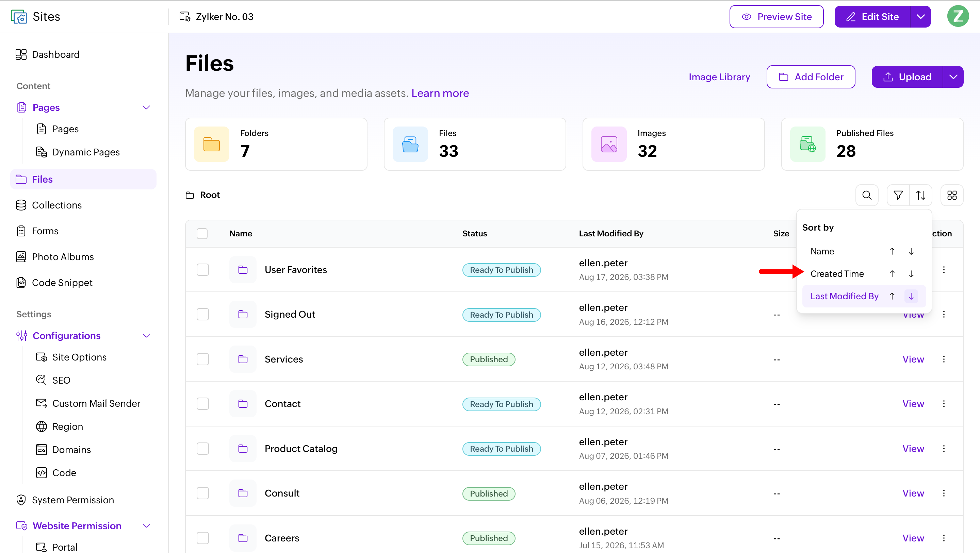
Task: Switch to grid view icon
Action: [951, 195]
